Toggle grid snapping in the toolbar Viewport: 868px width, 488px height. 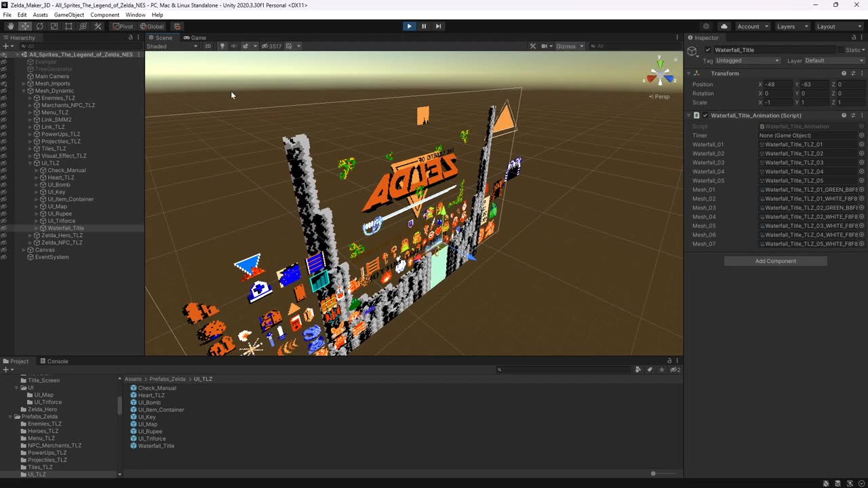(177, 26)
